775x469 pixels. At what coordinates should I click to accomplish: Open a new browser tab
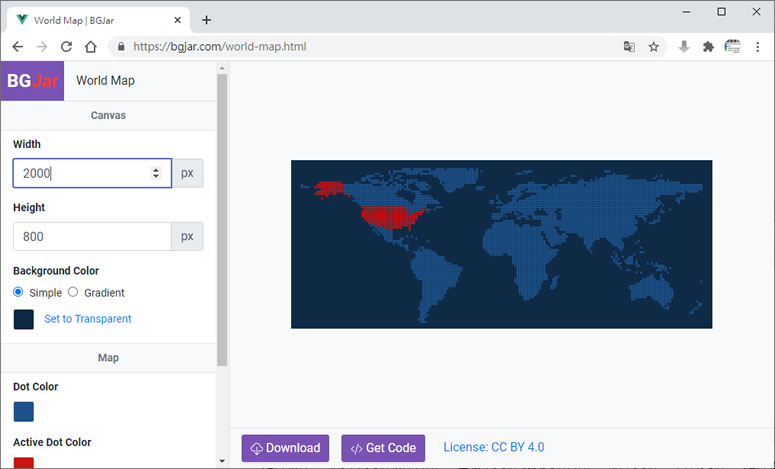pos(207,20)
